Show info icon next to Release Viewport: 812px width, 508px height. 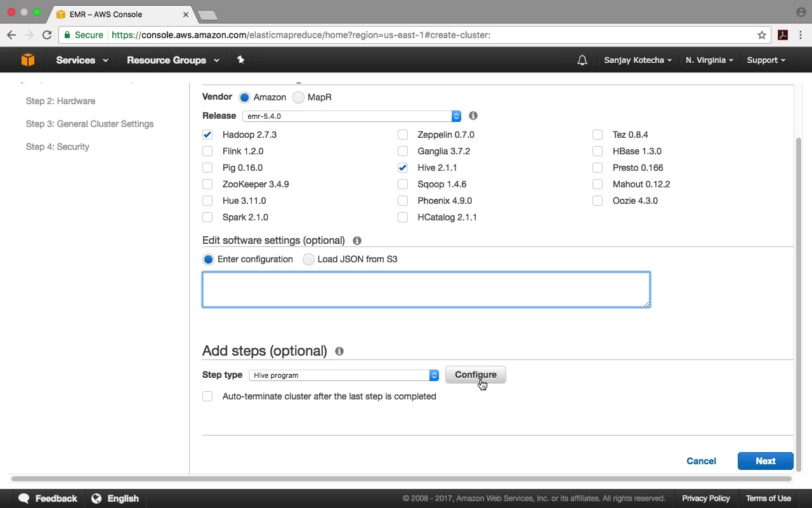pyautogui.click(x=473, y=116)
